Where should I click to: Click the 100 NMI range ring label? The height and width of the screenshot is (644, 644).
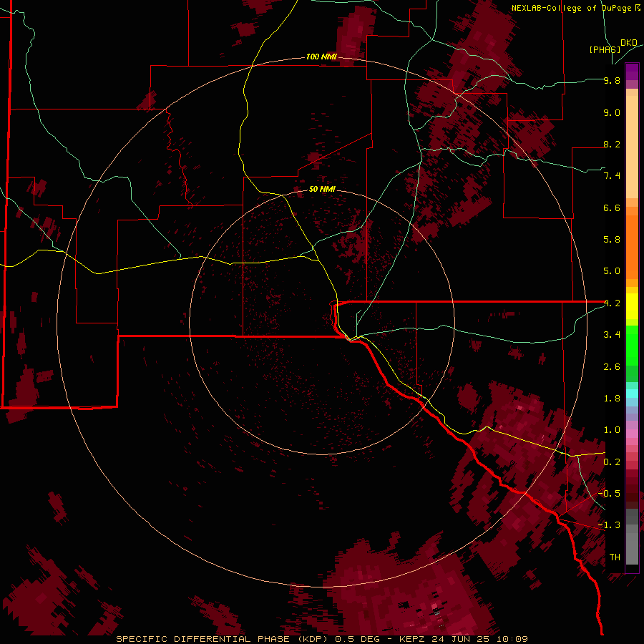click(x=321, y=57)
